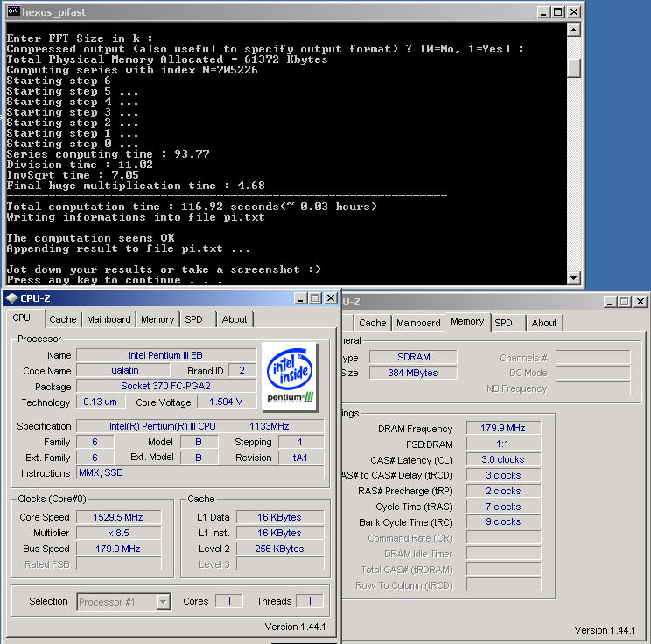Image resolution: width=651 pixels, height=644 pixels.
Task: Click the console scrollbar down arrow
Action: coord(573,277)
